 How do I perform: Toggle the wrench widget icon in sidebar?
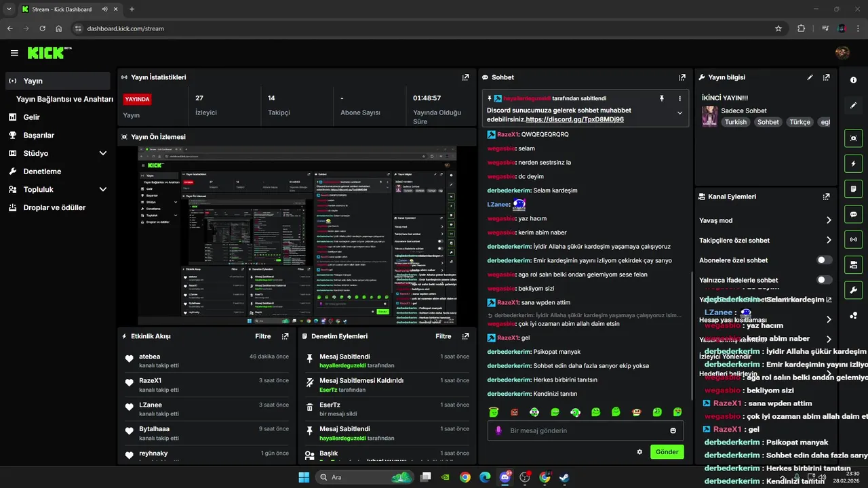click(853, 290)
